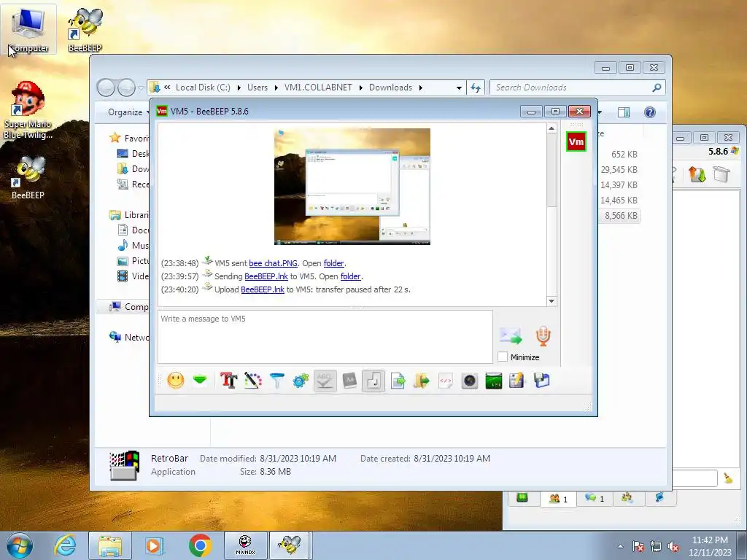Click the notepad with pencil icon
This screenshot has height=560, width=747.
pos(517,381)
